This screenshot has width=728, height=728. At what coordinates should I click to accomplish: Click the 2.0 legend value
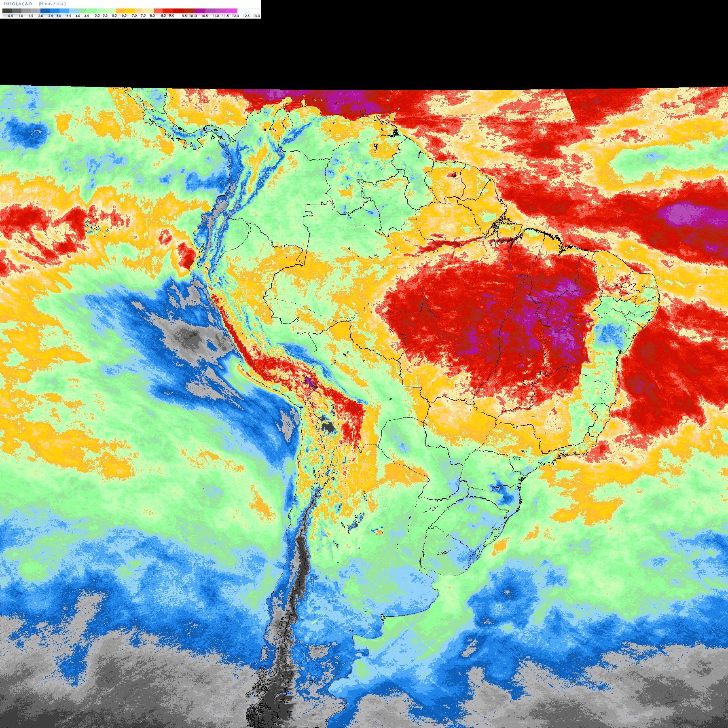pyautogui.click(x=41, y=16)
